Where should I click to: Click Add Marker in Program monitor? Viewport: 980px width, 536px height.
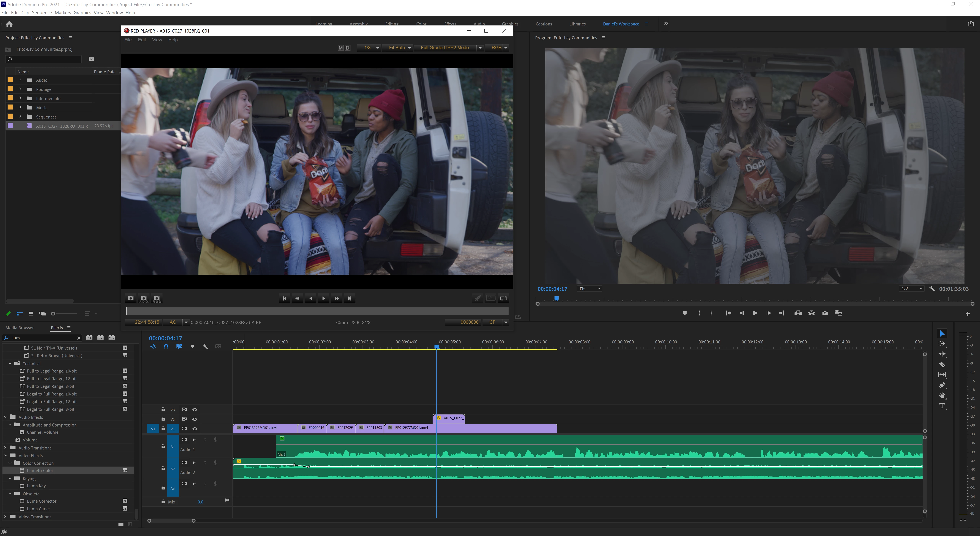click(x=685, y=313)
